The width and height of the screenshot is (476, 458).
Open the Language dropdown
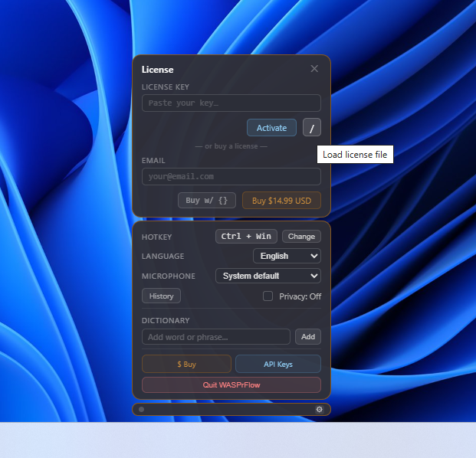287,256
